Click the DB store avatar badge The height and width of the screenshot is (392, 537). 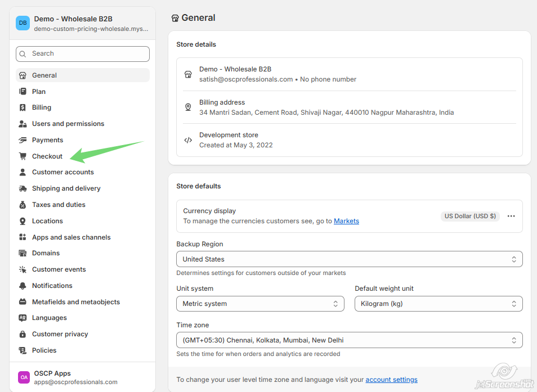(x=23, y=22)
